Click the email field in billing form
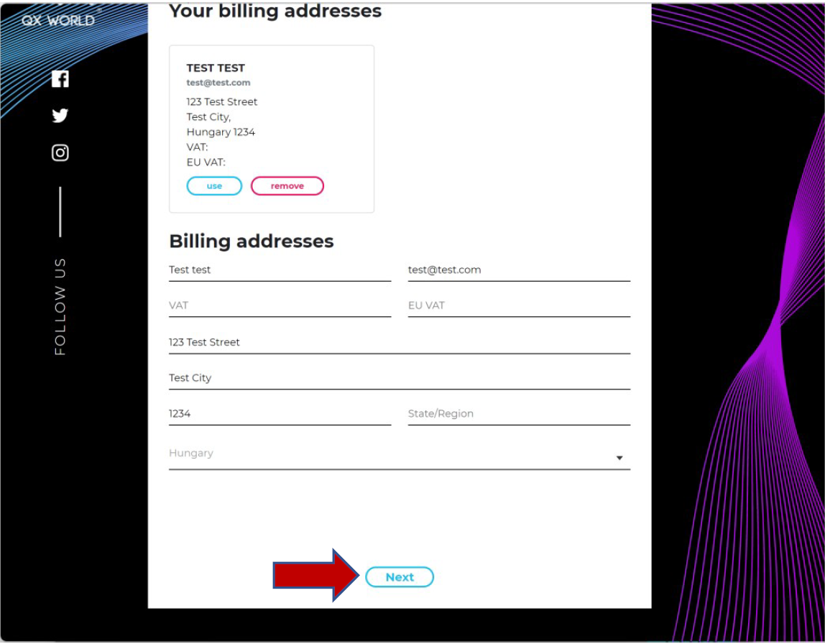 click(518, 270)
